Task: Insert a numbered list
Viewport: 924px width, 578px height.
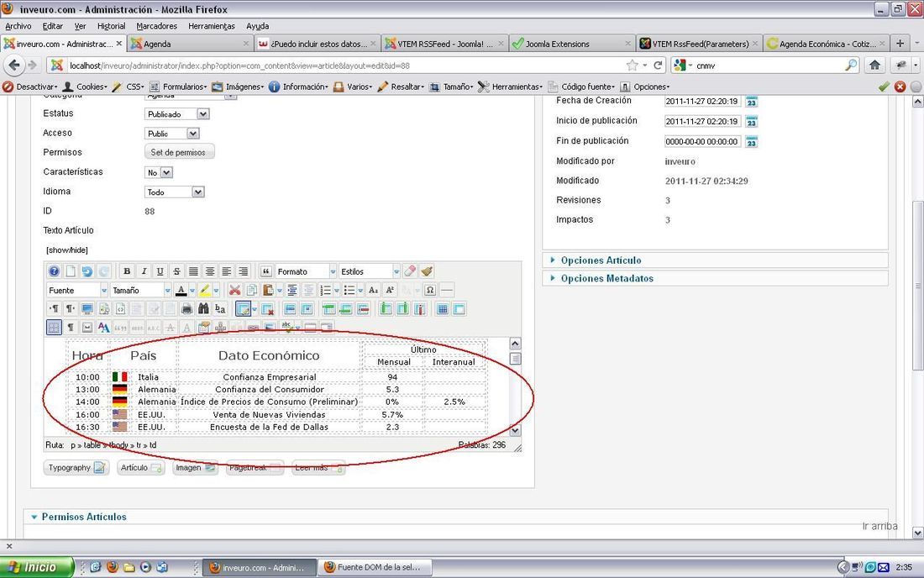Action: 325,290
